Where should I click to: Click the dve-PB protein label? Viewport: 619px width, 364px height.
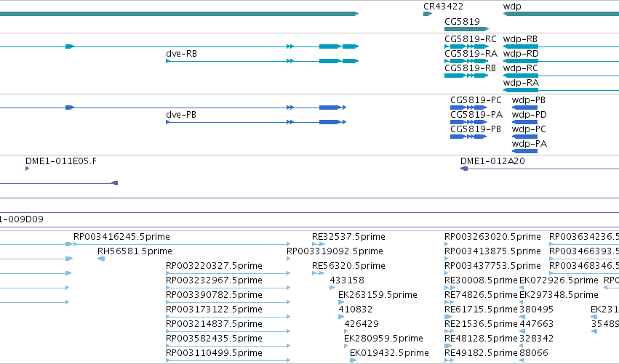tap(181, 115)
